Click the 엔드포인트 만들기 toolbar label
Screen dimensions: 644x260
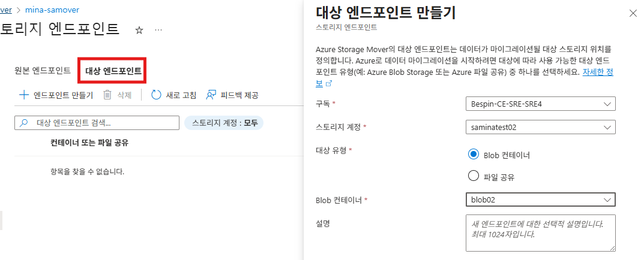(63, 95)
